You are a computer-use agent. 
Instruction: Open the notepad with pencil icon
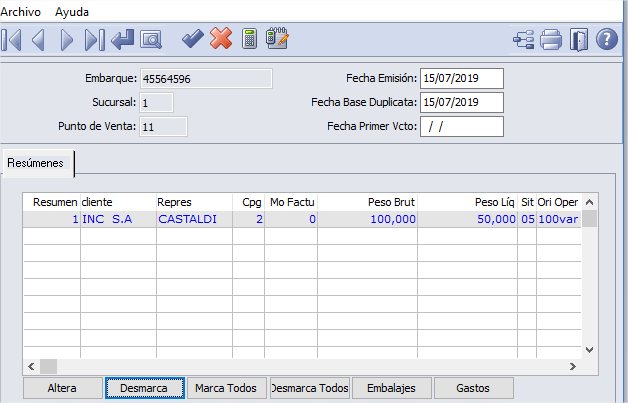277,38
